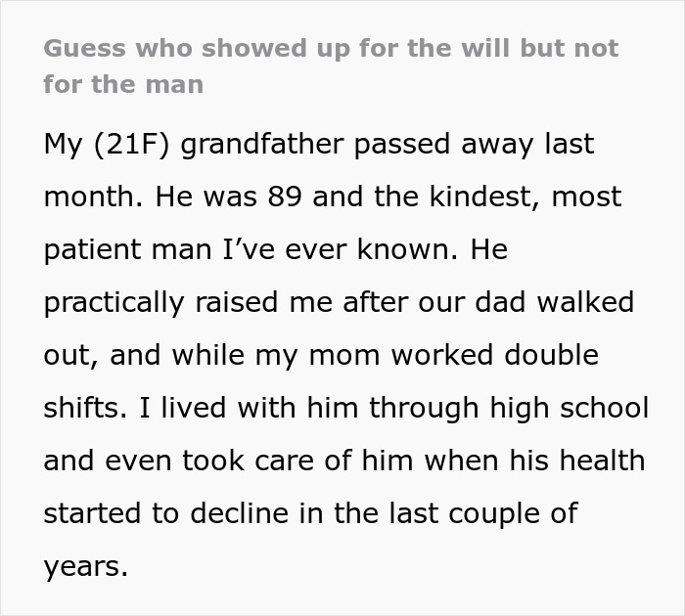Click the "(21F)" age tag in the text

pyautogui.click(x=131, y=144)
